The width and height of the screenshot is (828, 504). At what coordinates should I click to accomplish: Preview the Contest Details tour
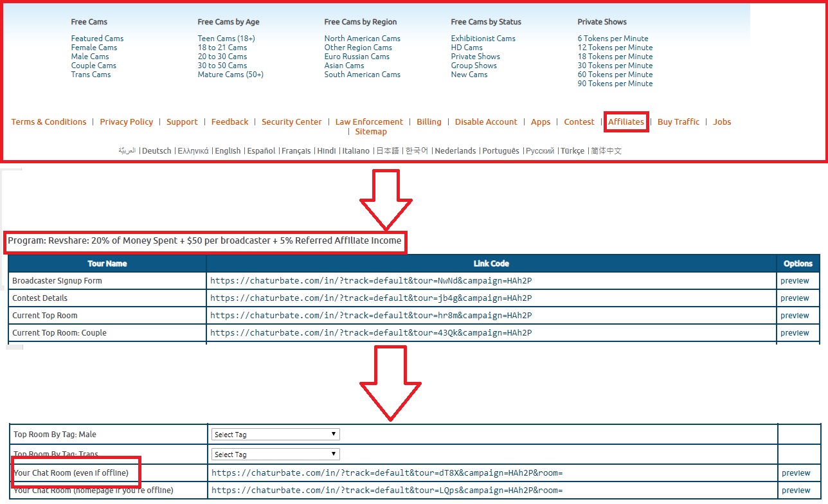tap(795, 298)
